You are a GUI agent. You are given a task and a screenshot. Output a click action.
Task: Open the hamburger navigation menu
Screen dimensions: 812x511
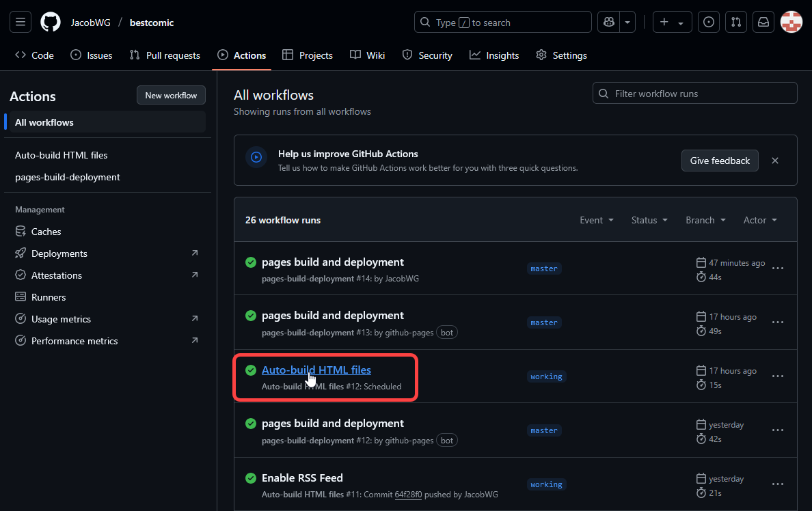tap(21, 23)
